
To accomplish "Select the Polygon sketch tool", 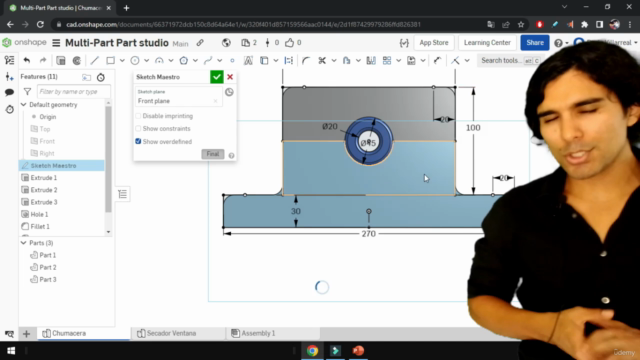I will pyautogui.click(x=184, y=60).
